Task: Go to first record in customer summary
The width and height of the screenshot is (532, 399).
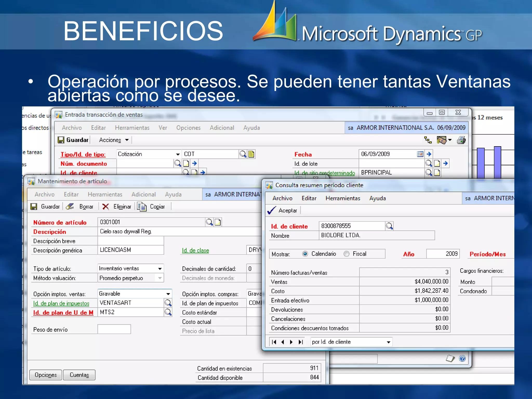Action: 274,342
